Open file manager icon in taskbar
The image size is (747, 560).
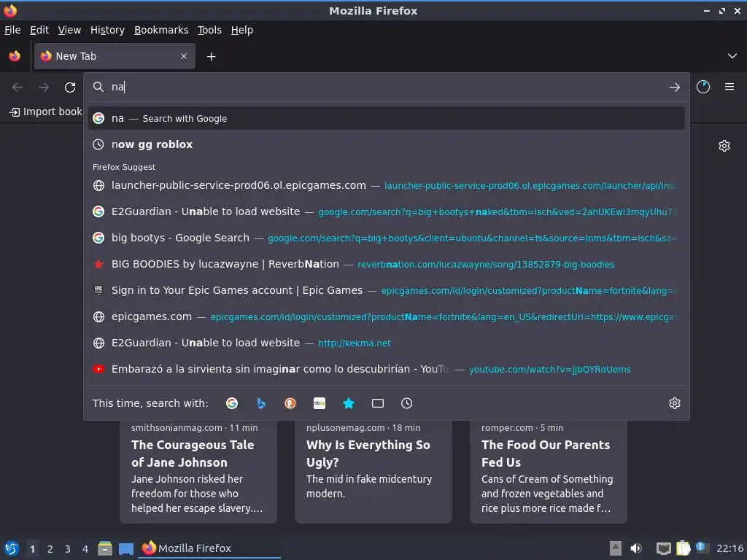tap(105, 548)
